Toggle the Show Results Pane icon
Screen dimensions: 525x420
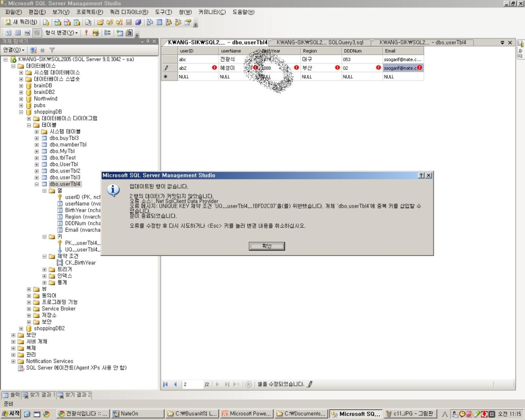37,33
